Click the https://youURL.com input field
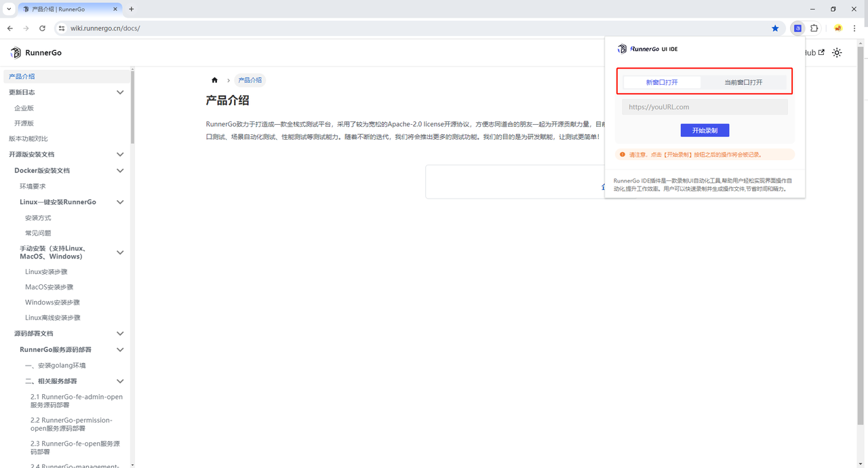Viewport: 868px width, 468px height. pyautogui.click(x=705, y=107)
